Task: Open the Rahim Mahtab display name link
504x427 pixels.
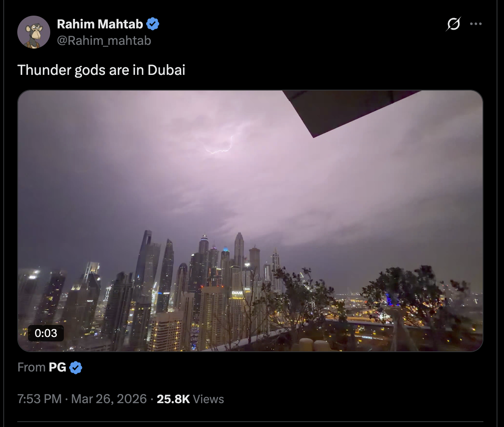Action: coord(100,24)
